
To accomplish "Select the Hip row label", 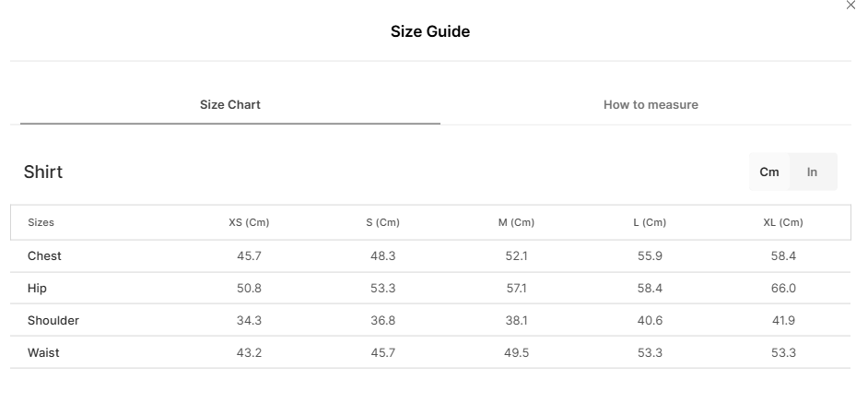I will 37,288.
